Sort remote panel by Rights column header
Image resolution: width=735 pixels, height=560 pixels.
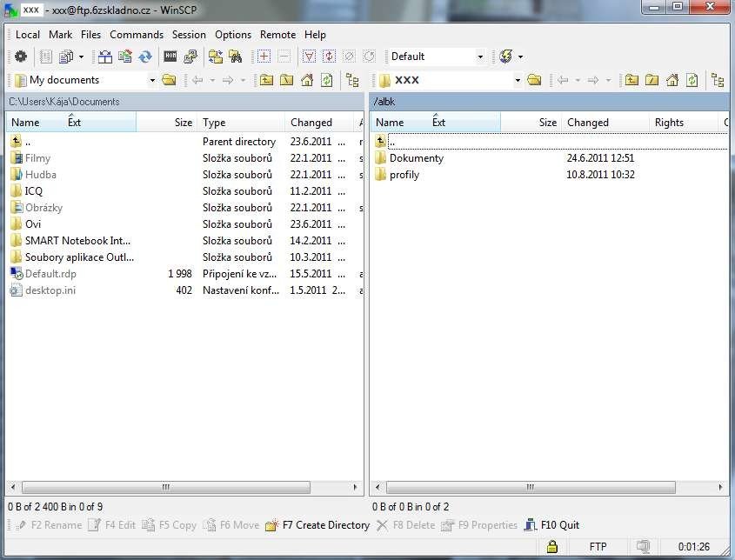(684, 123)
